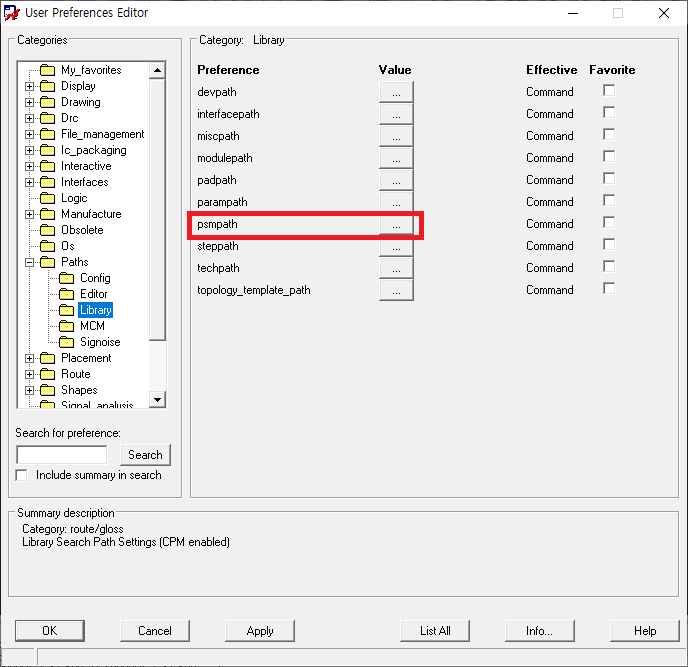The image size is (688, 667).
Task: Check the steppath favorite box
Action: pos(609,244)
